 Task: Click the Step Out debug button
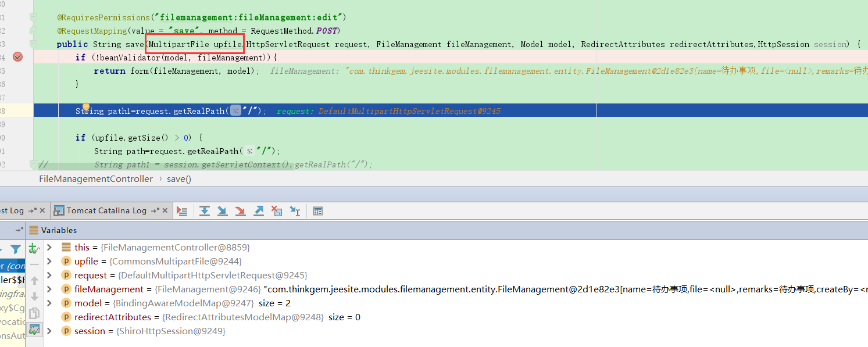point(259,211)
